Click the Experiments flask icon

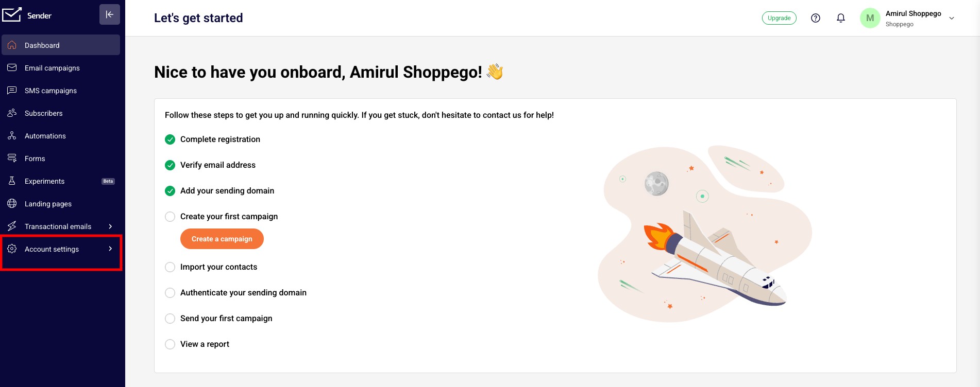click(x=12, y=181)
